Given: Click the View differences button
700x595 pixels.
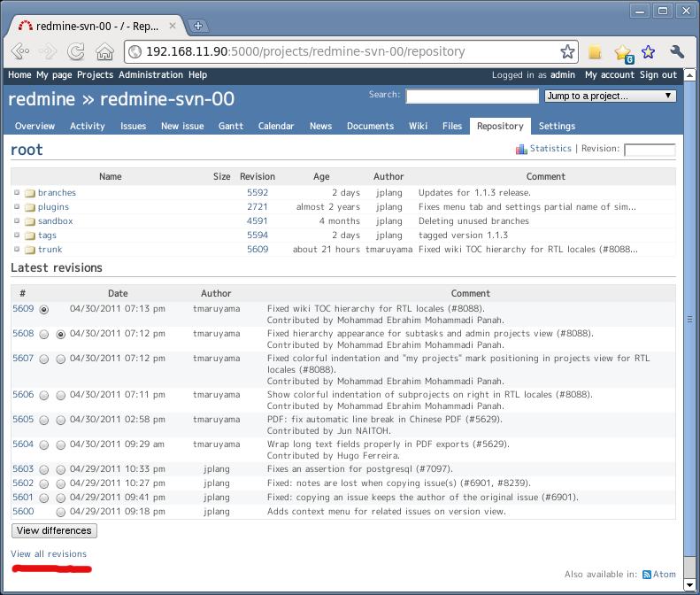Looking at the screenshot, I should point(54,530).
